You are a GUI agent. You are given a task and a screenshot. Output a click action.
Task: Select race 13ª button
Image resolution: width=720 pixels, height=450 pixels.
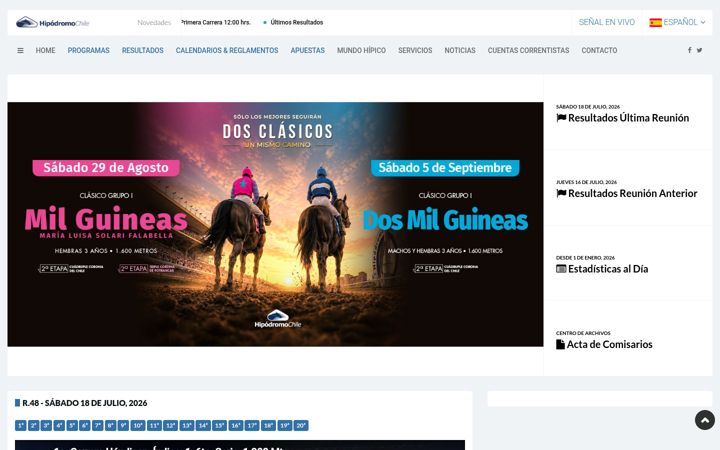coord(187,426)
